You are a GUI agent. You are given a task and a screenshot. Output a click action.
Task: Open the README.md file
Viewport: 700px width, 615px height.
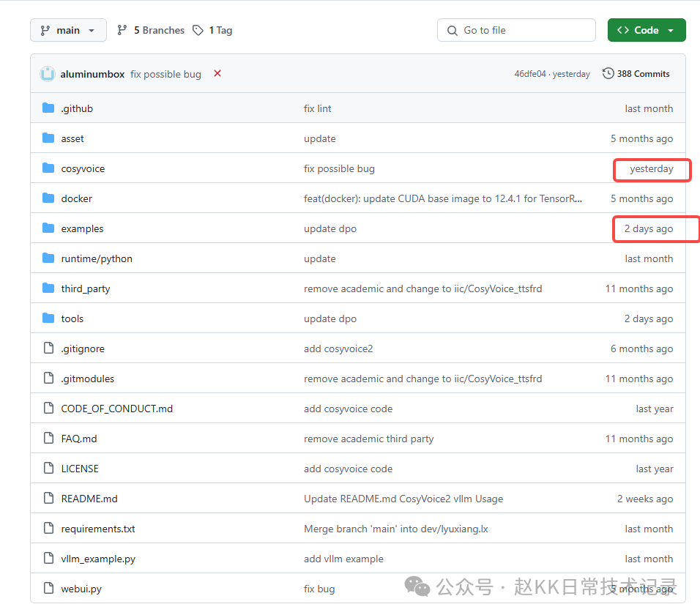89,499
